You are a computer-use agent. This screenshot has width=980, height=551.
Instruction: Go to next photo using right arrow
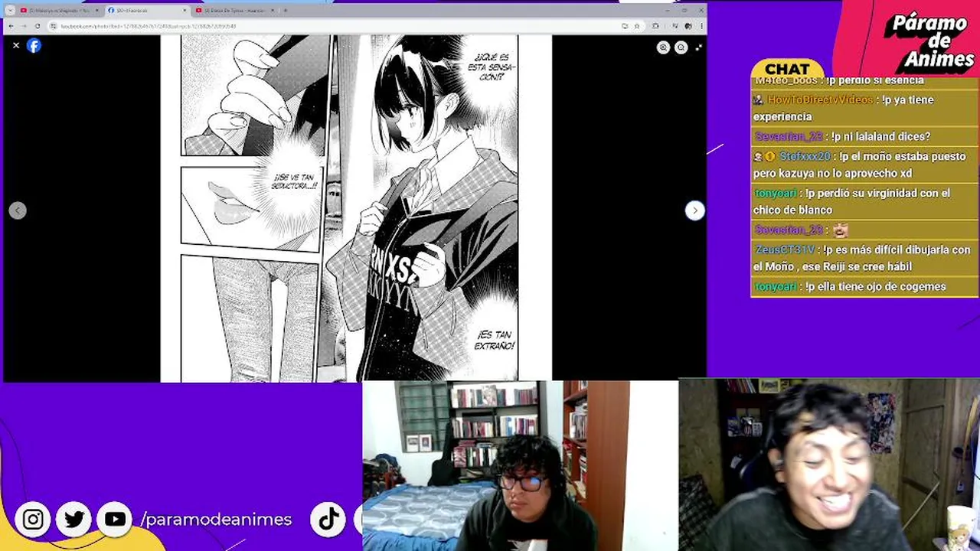[694, 210]
